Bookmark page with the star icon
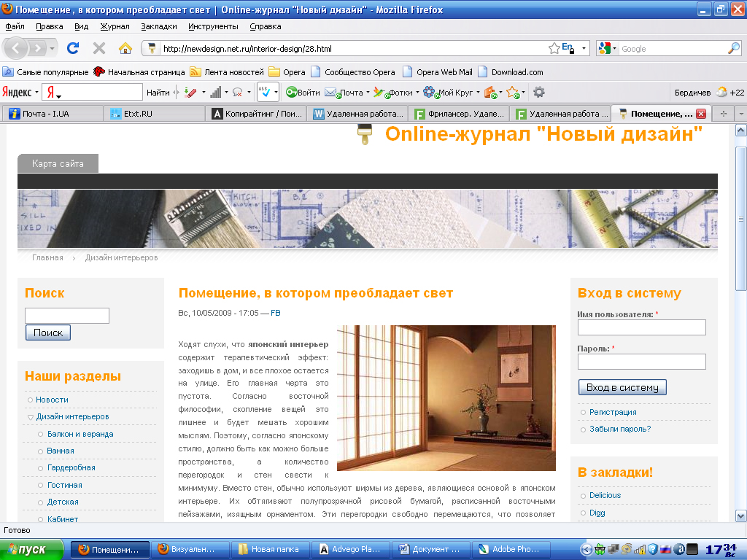747x560 pixels. coord(554,48)
